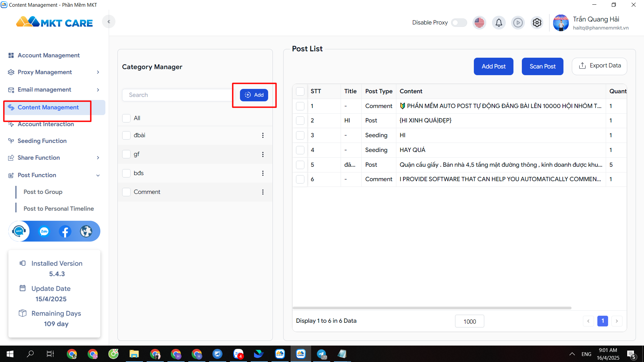
Task: Open the support chat headset icon
Action: click(19, 231)
